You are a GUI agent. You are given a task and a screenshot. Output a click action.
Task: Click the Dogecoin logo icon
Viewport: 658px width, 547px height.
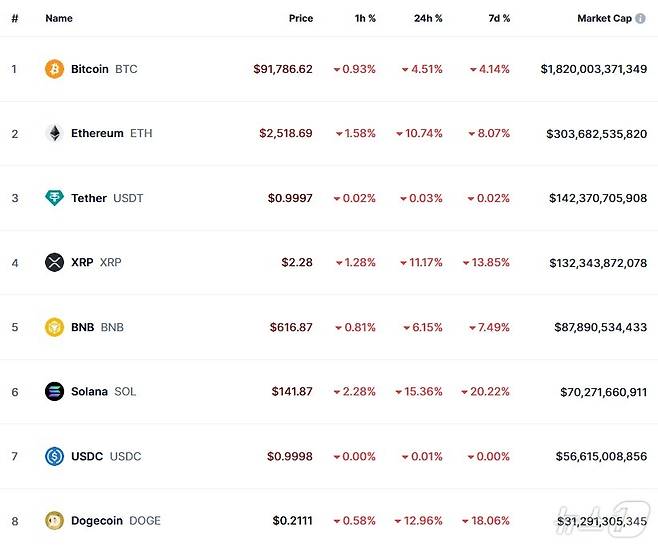point(54,520)
